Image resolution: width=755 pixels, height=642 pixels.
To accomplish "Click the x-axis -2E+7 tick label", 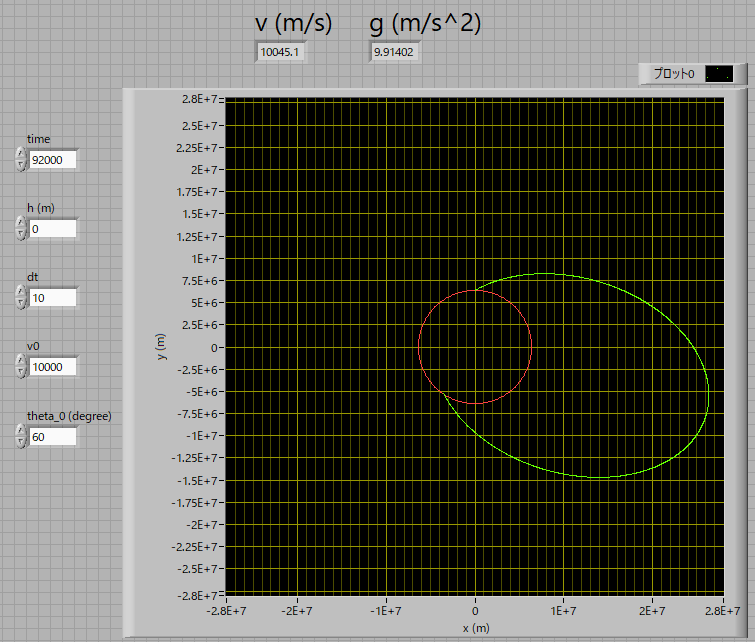I will pos(297,611).
